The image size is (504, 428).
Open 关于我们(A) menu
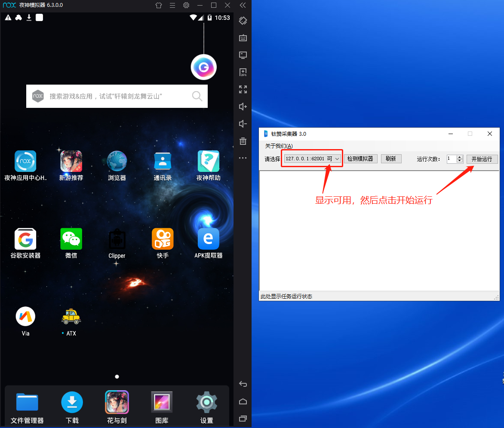point(279,146)
